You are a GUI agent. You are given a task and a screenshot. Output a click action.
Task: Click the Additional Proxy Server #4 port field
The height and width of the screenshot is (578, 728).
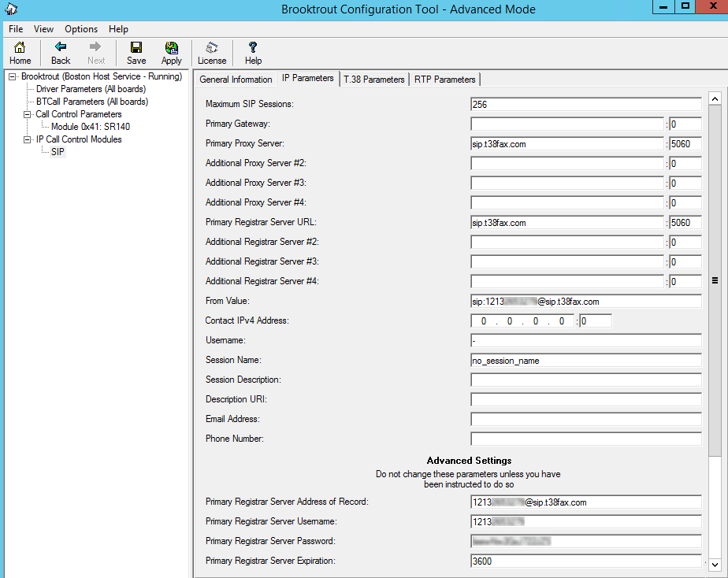685,202
